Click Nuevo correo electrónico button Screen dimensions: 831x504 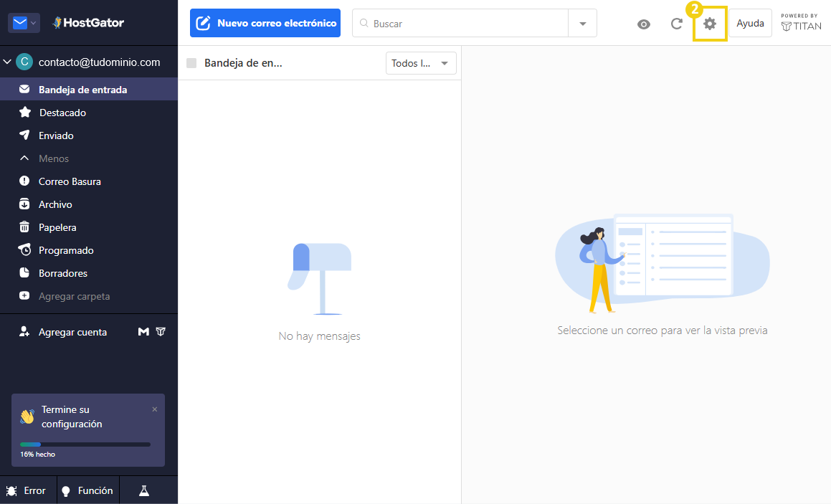tap(265, 23)
